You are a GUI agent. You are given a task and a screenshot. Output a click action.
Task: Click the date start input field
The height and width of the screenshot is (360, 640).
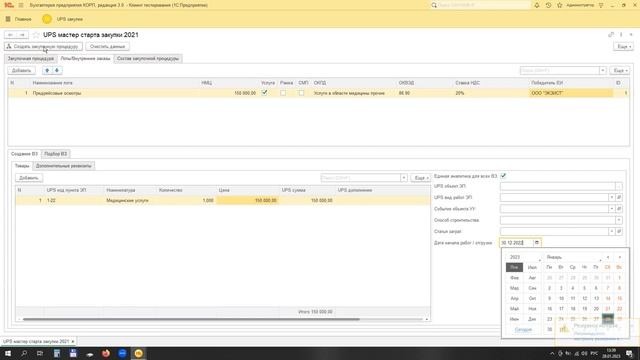tap(516, 242)
